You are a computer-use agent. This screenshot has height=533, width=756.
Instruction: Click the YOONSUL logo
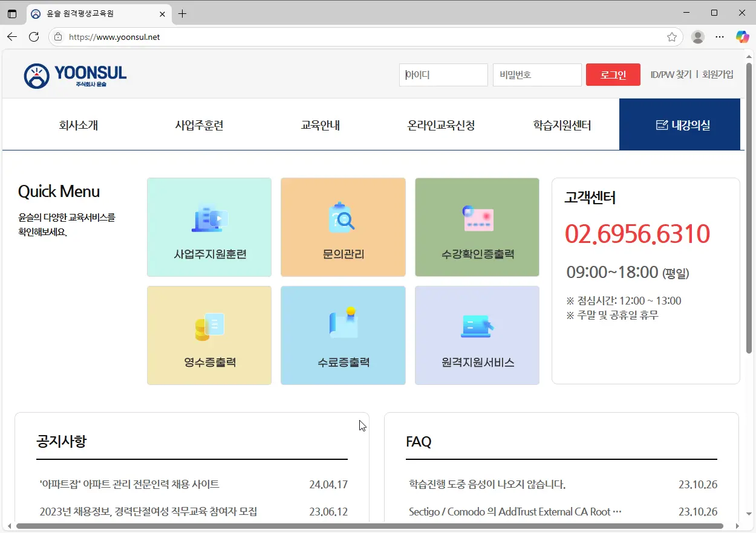coord(74,74)
